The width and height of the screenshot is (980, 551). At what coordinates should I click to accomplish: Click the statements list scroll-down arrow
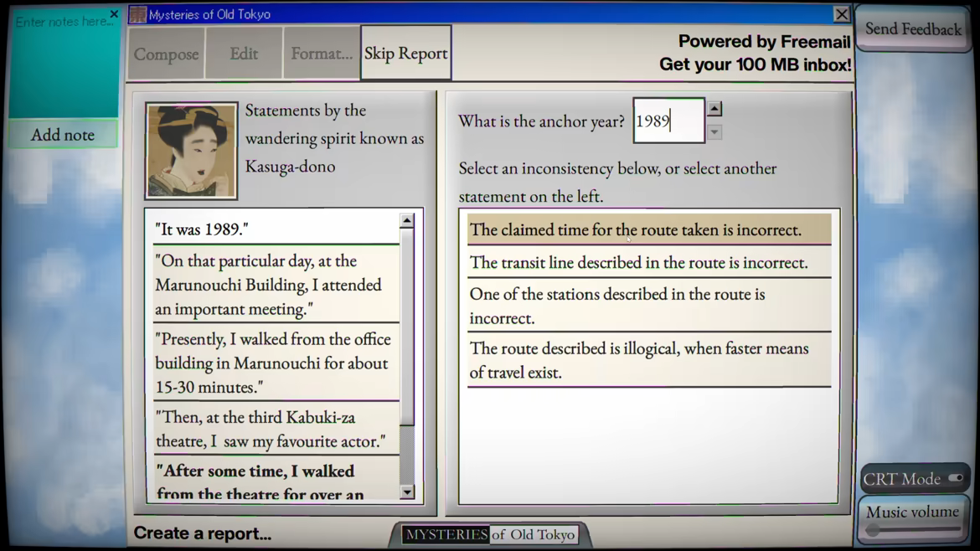[x=407, y=492]
